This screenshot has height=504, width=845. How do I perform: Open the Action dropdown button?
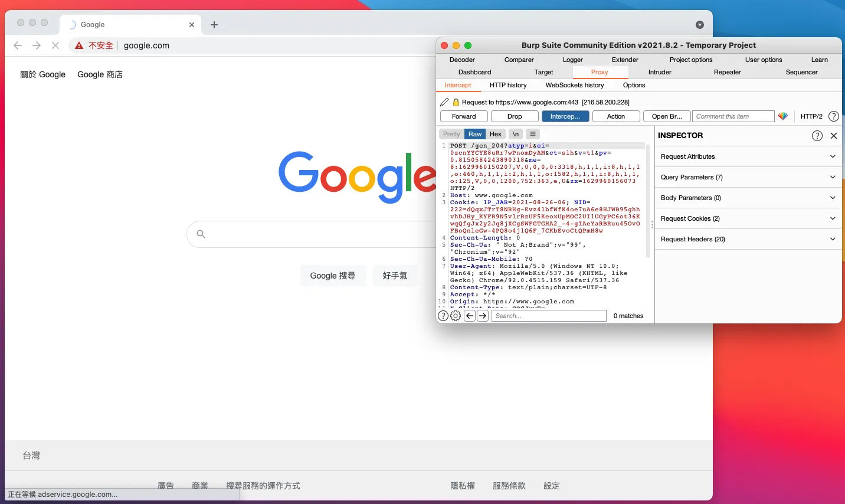[x=616, y=116]
